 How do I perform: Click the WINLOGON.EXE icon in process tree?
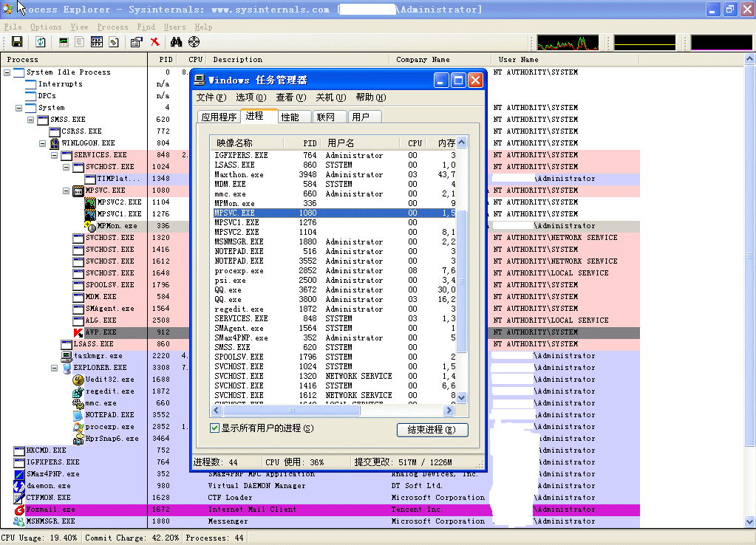[x=55, y=143]
